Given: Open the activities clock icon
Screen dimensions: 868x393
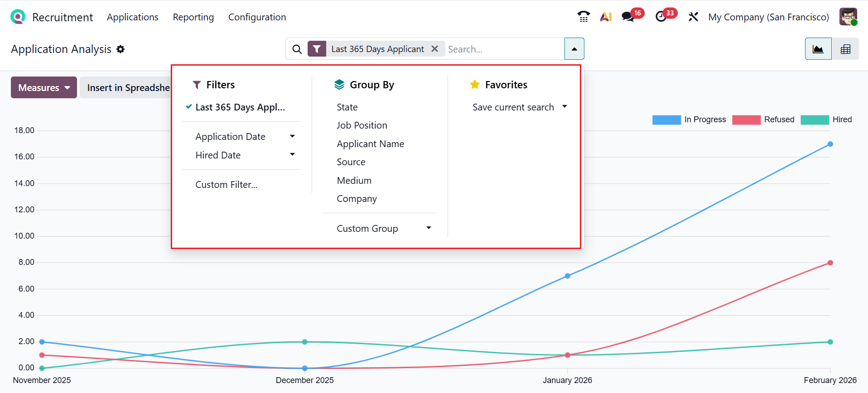Looking at the screenshot, I should [661, 17].
